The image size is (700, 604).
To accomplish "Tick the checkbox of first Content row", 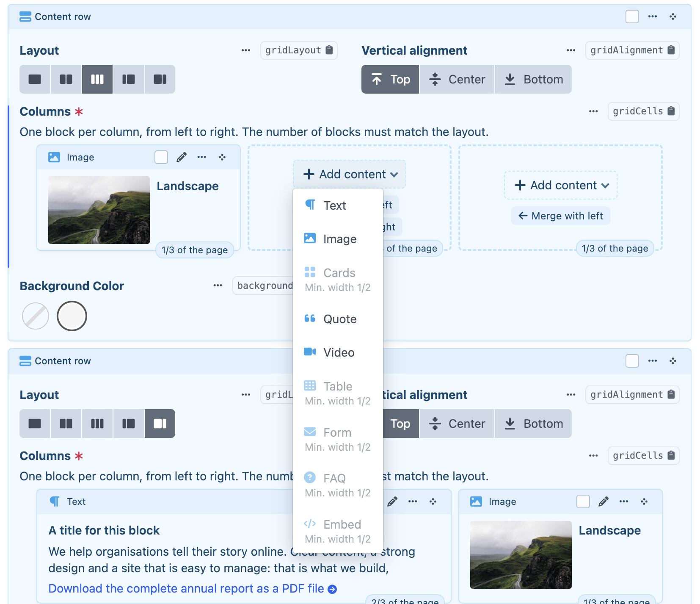I will pyautogui.click(x=632, y=17).
